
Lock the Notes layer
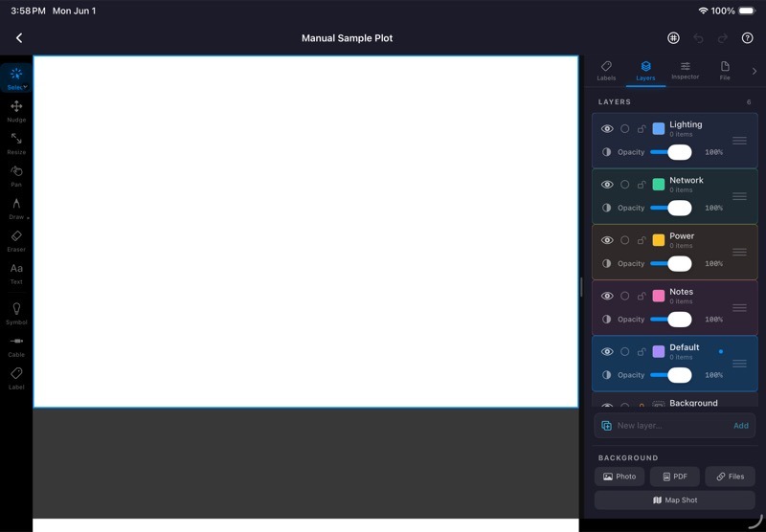pyautogui.click(x=642, y=296)
